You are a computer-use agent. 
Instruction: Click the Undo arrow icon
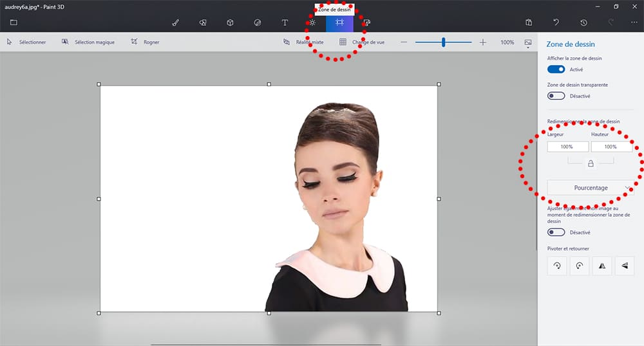click(556, 23)
